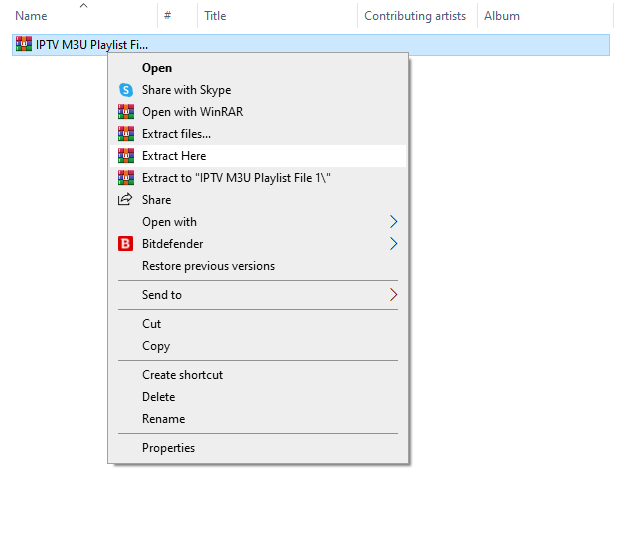Click WinRAR icon beside Extract Here
This screenshot has height=547, width=636.
point(126,156)
